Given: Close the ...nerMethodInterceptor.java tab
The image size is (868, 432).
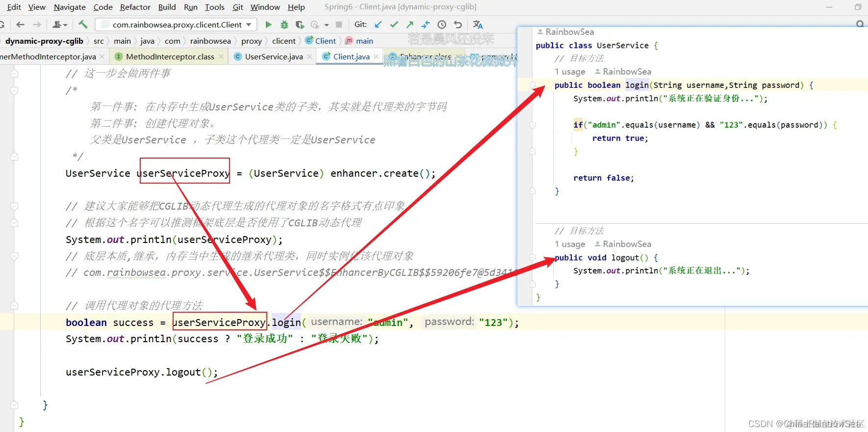Looking at the screenshot, I should pos(102,56).
